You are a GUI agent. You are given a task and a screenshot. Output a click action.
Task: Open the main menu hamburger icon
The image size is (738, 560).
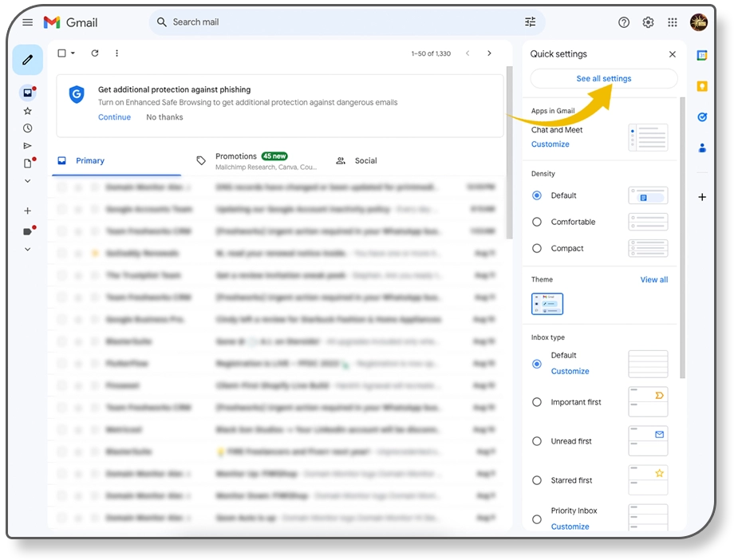[x=28, y=22]
